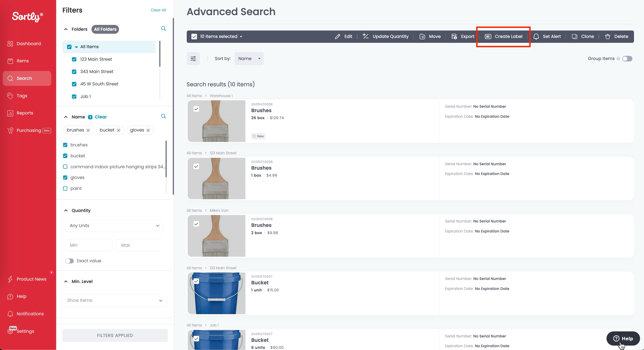The image size is (644, 350).
Task: Open the Help widget in the bottom corner
Action: click(x=623, y=339)
